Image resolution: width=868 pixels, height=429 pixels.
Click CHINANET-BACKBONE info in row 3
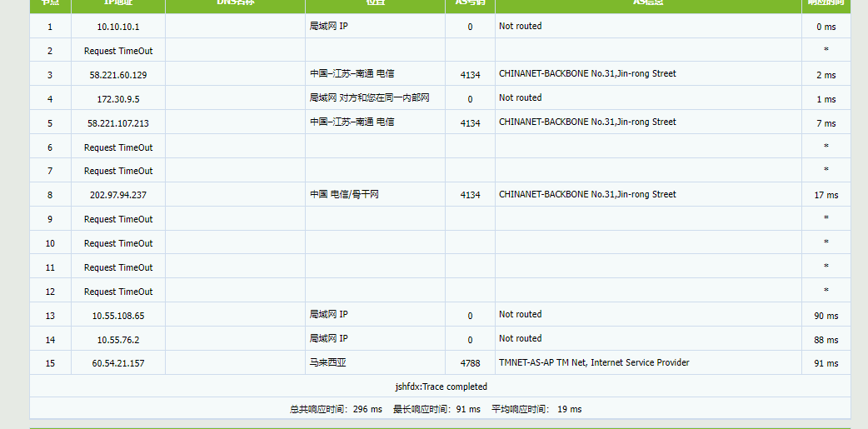[x=587, y=73]
